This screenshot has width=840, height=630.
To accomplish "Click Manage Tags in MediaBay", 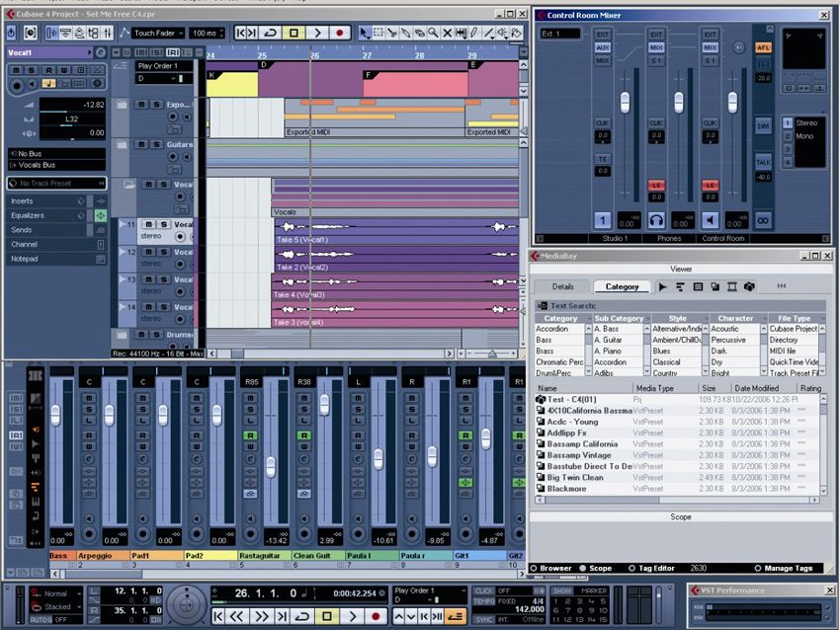I will click(x=784, y=568).
